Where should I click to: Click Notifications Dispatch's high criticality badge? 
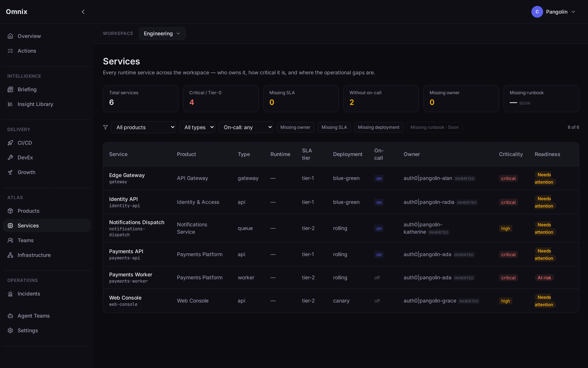pyautogui.click(x=505, y=228)
